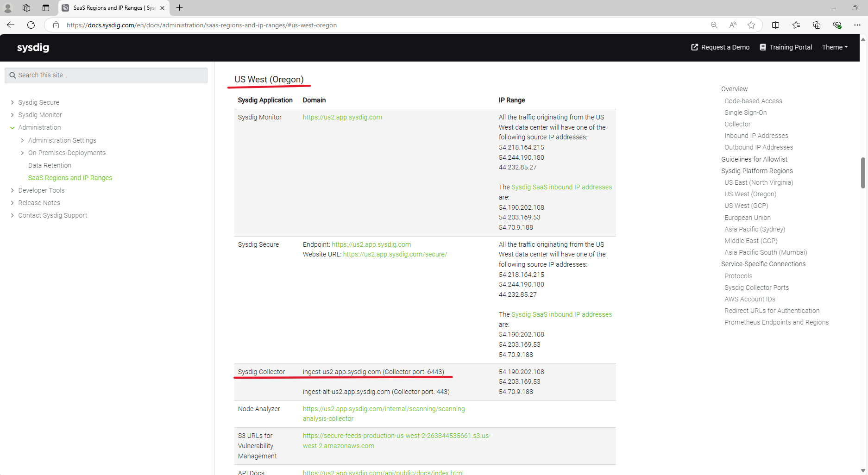
Task: Toggle split screen icon in toolbar
Action: (x=776, y=25)
